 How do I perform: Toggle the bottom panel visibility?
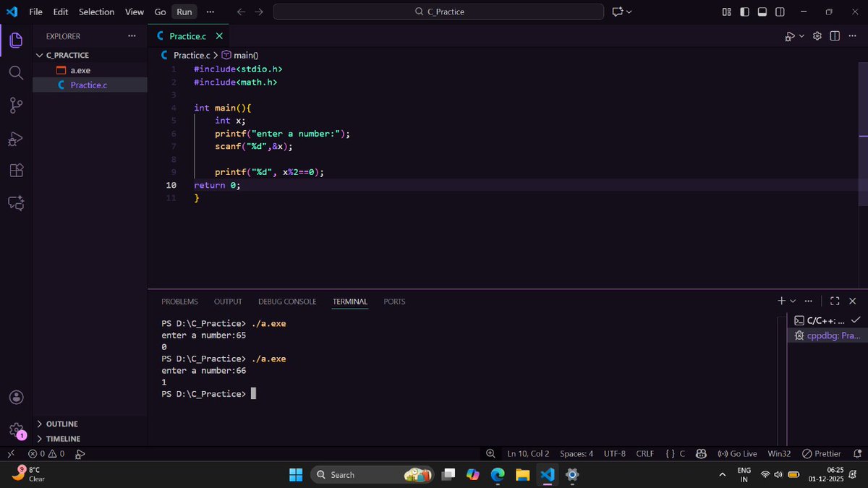pyautogui.click(x=762, y=12)
